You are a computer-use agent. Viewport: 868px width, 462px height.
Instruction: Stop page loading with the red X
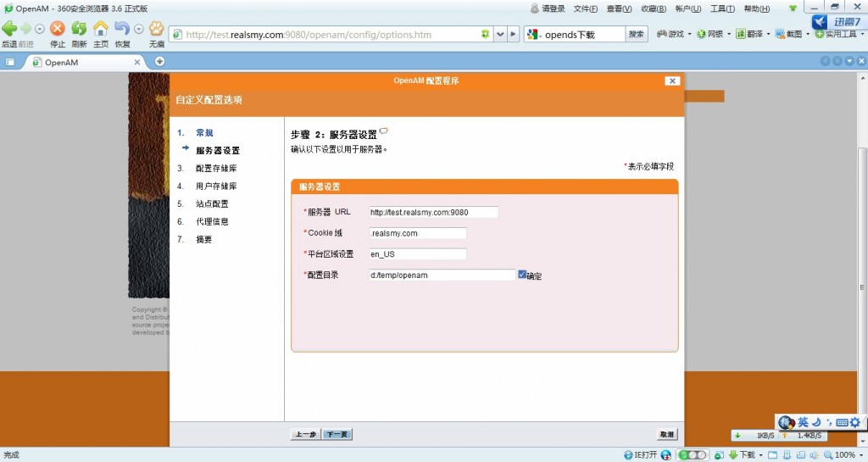tap(57, 28)
